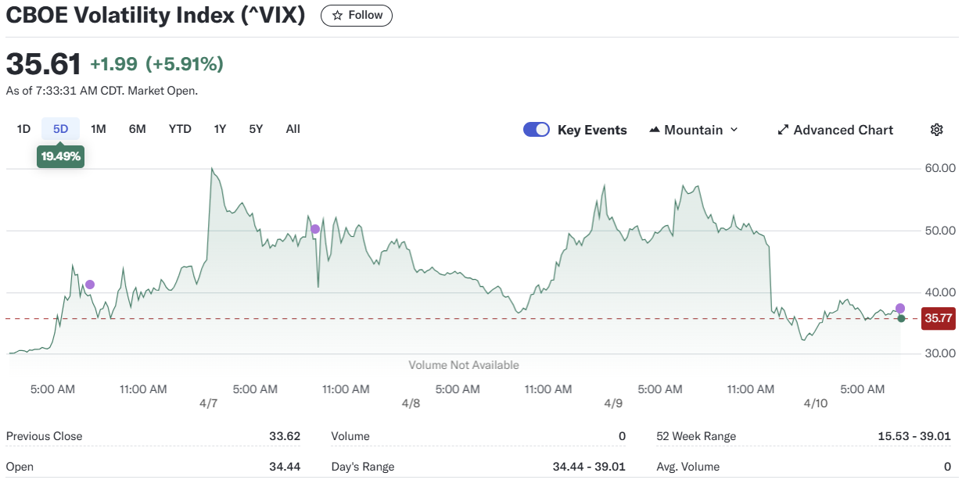Viewport: 980px width, 487px height.
Task: Click green current price dot on chart
Action: click(901, 318)
